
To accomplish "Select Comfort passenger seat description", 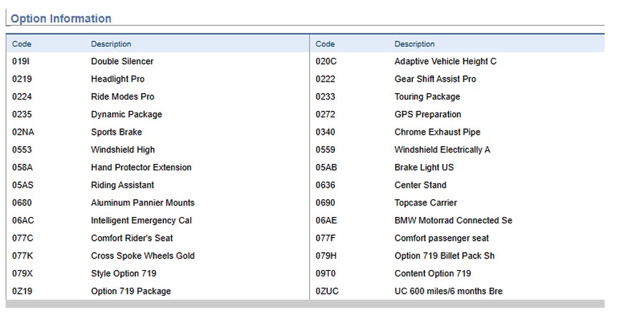I will click(x=442, y=238).
